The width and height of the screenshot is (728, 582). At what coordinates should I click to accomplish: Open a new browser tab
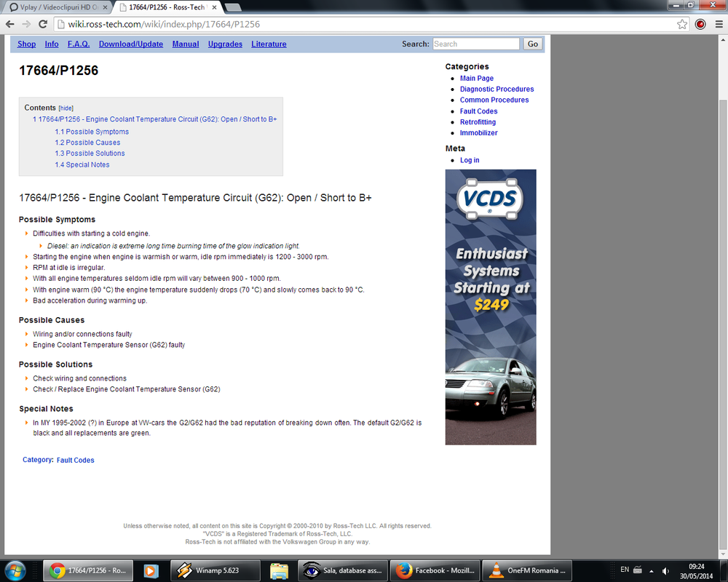pos(232,7)
